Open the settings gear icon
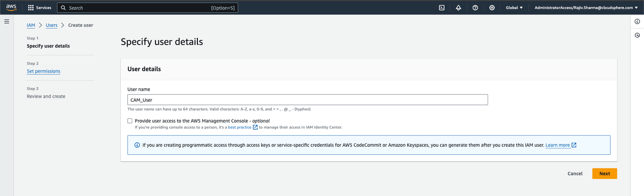This screenshot has width=644, height=196. pos(492,8)
